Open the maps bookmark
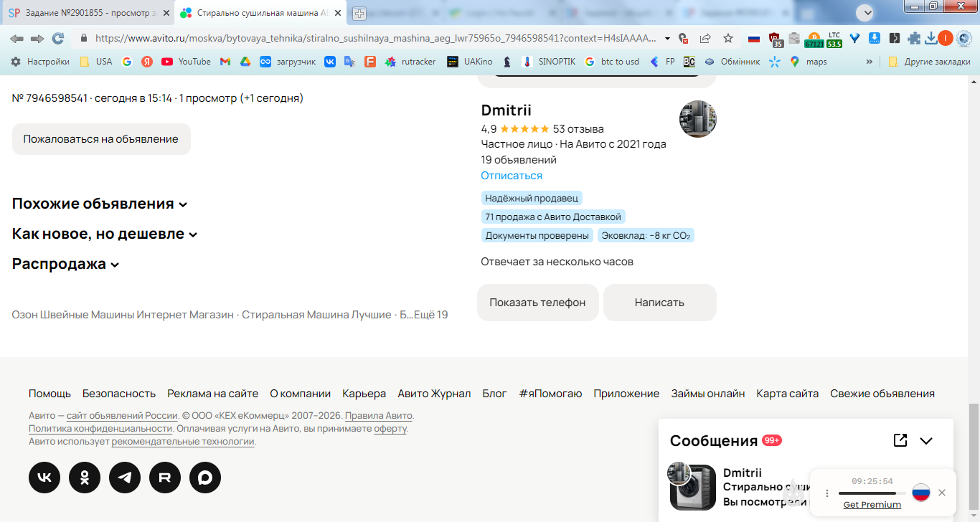The width and height of the screenshot is (980, 522). tap(809, 62)
